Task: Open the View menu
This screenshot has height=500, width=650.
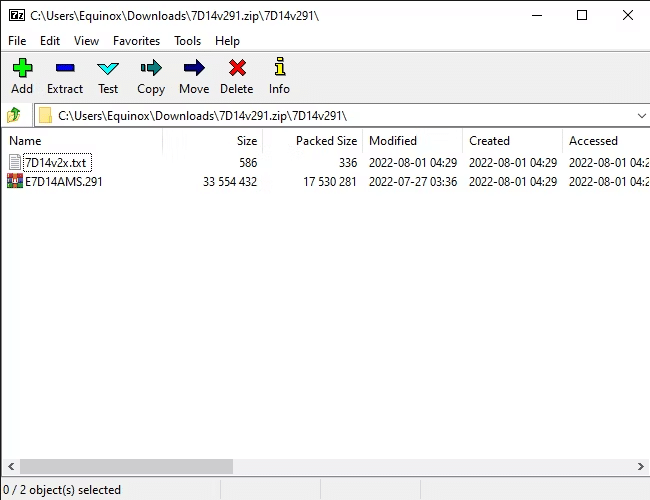Action: click(x=86, y=41)
